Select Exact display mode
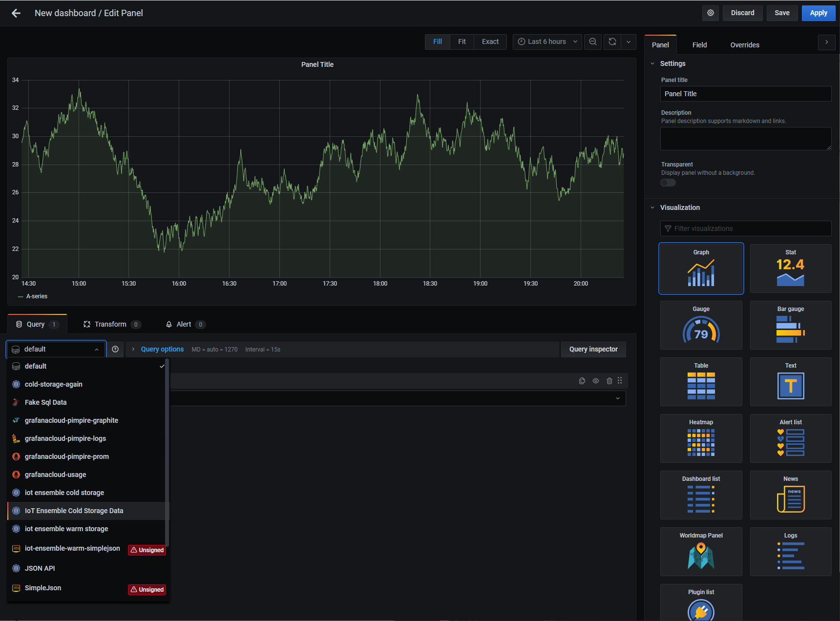Viewport: 840px width, 621px height. pyautogui.click(x=490, y=42)
